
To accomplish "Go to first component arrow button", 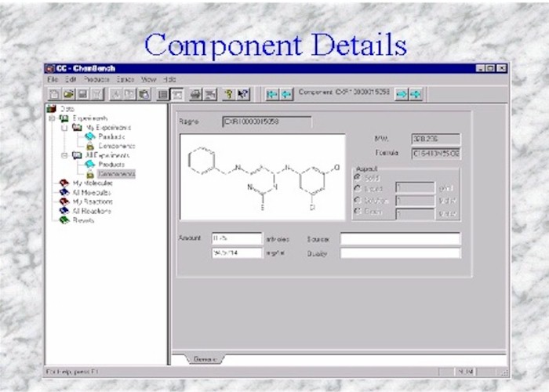I will (x=272, y=94).
